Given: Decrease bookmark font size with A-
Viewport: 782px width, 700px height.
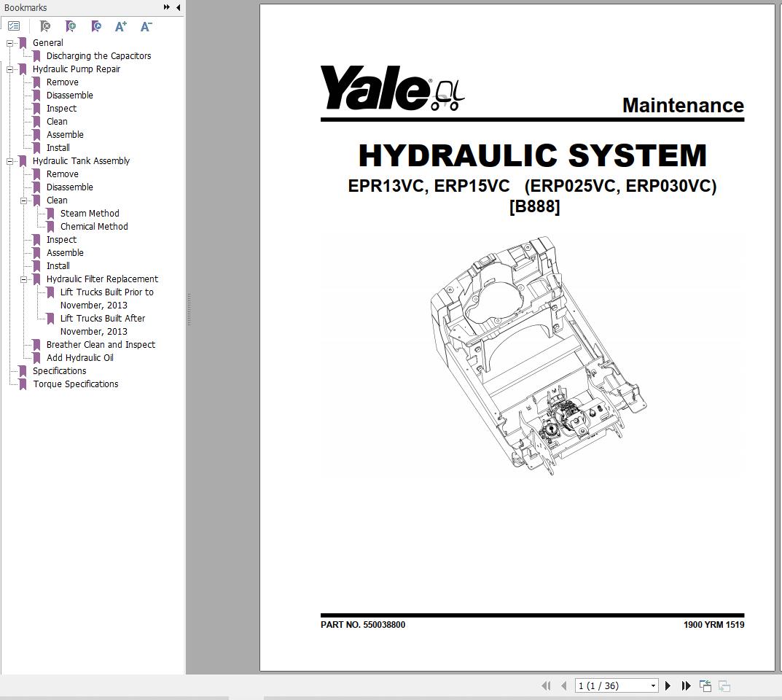Looking at the screenshot, I should [146, 26].
